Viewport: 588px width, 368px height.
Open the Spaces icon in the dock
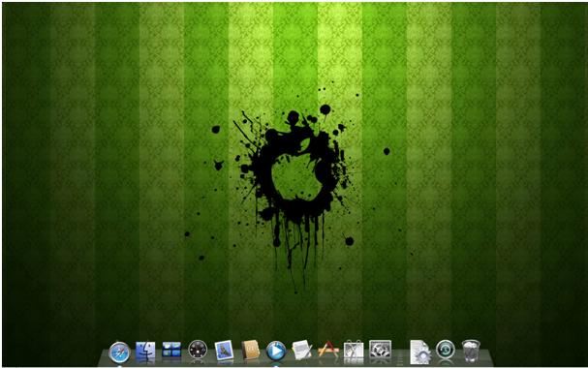coord(171,350)
